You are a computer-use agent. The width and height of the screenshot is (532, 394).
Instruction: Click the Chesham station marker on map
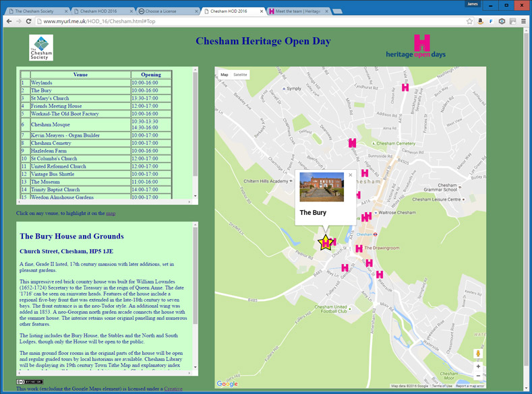click(x=375, y=234)
